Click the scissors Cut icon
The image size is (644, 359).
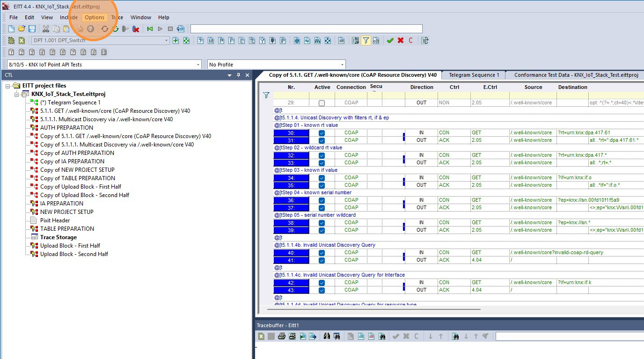click(x=46, y=29)
